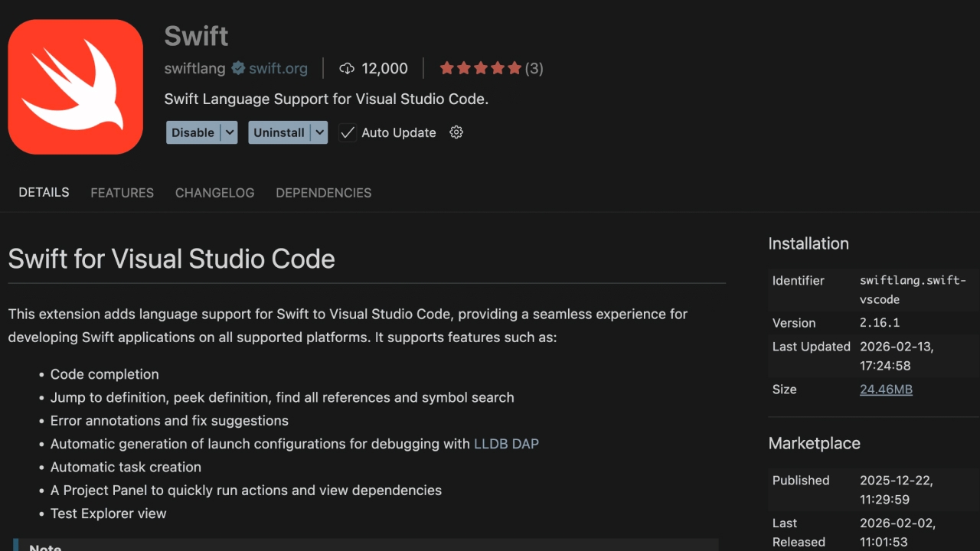Click the 24.46MB size link

886,390
